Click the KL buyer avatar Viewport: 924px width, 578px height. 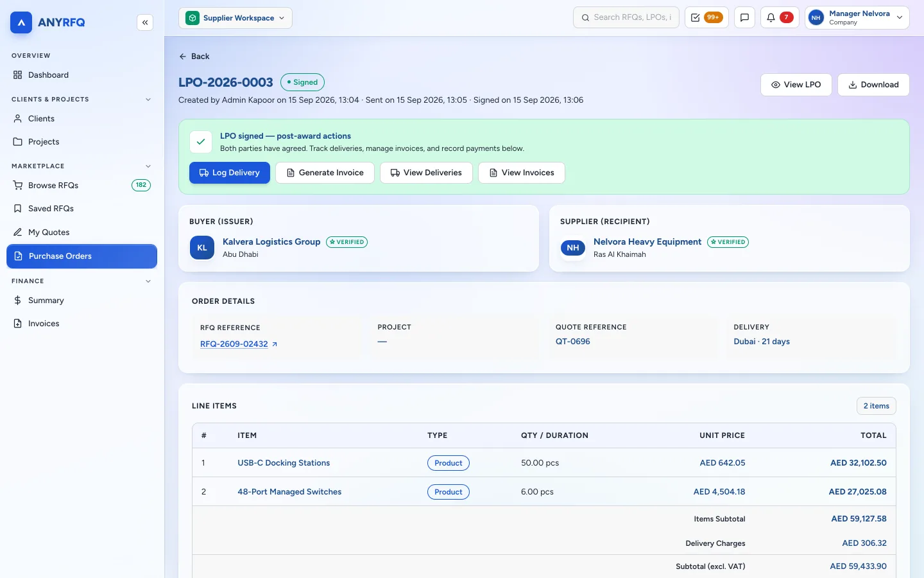pyautogui.click(x=202, y=248)
